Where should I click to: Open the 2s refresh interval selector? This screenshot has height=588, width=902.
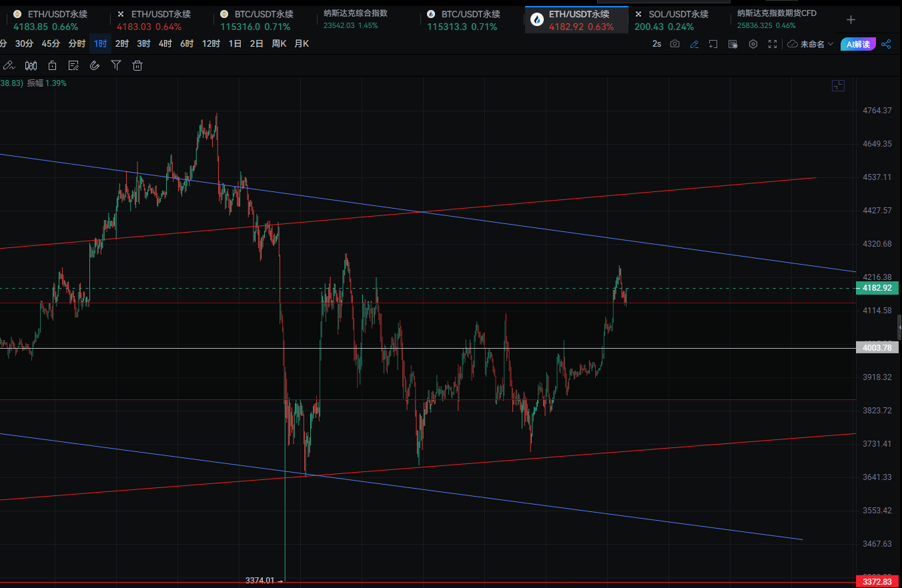[656, 44]
